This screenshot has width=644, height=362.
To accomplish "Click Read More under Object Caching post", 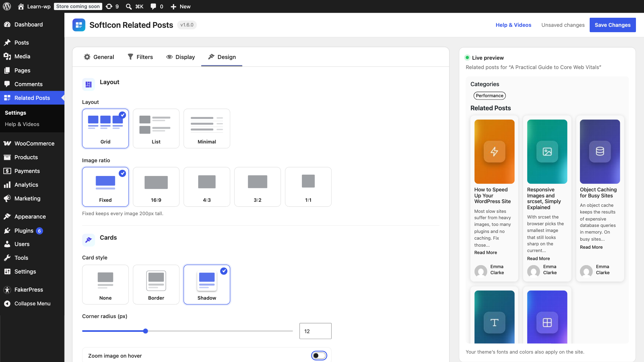I will point(591,247).
